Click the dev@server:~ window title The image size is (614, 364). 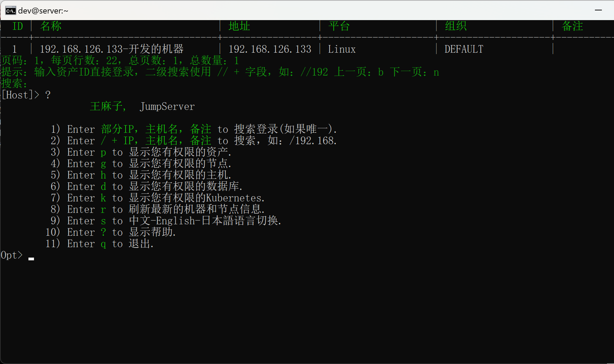pyautogui.click(x=43, y=11)
